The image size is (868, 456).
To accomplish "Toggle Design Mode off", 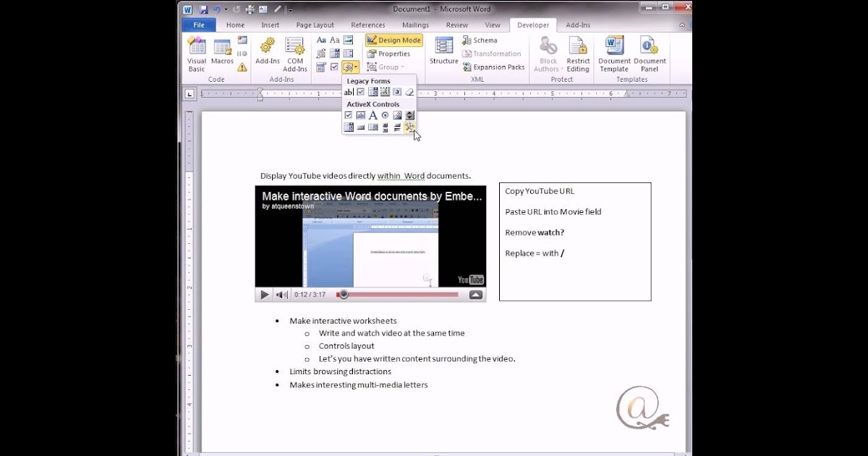I will 394,40.
